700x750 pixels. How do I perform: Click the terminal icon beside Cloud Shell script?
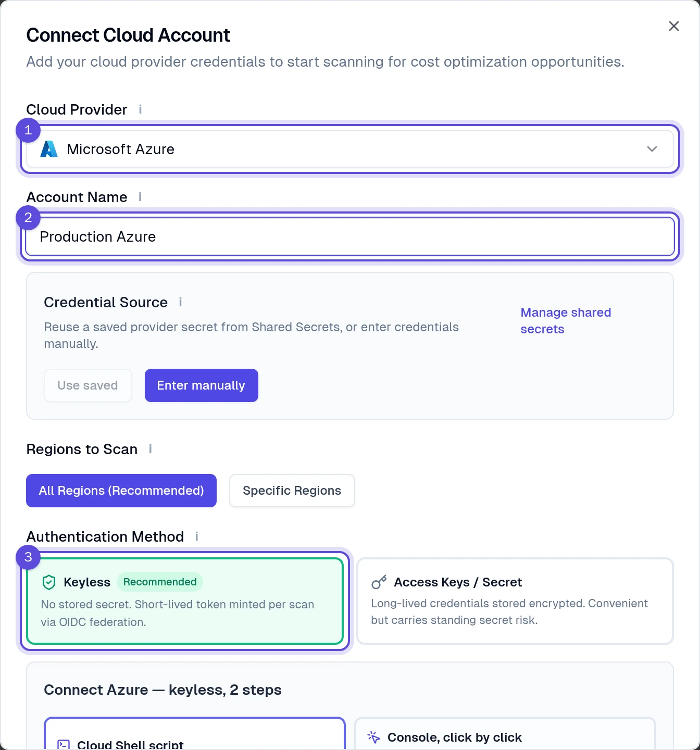(x=64, y=745)
